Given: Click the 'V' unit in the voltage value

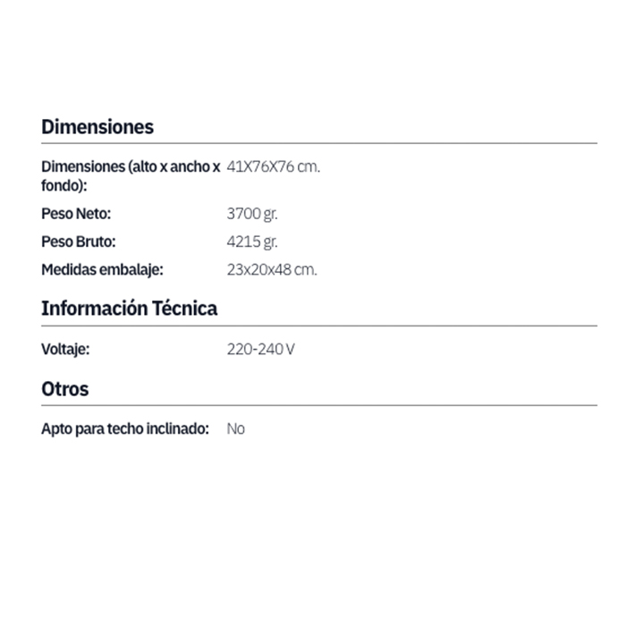Looking at the screenshot, I should (289, 349).
